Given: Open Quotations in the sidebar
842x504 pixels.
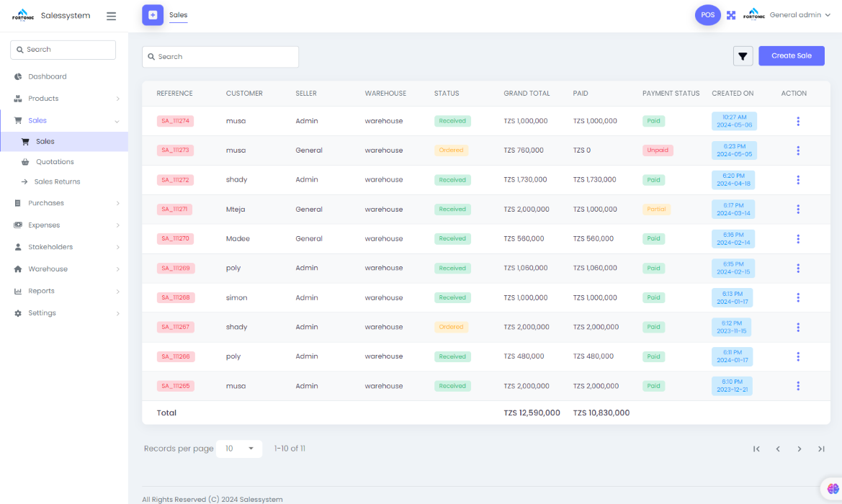Looking at the screenshot, I should coord(55,162).
